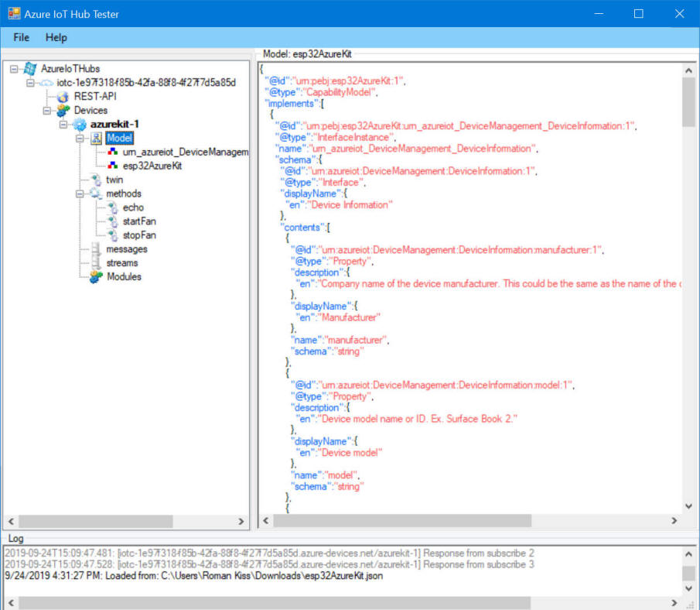700x610 pixels.
Task: Click the Log panel's scroll-down arrow
Action: [689, 588]
